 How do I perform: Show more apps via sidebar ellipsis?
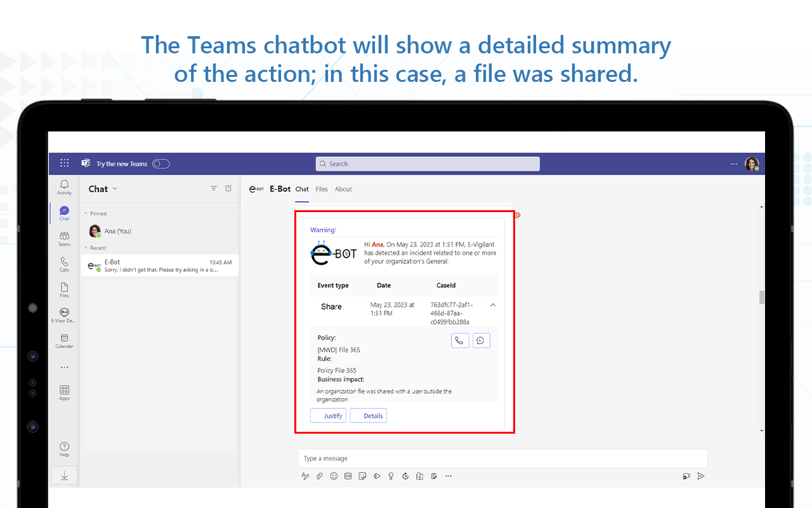coord(64,367)
